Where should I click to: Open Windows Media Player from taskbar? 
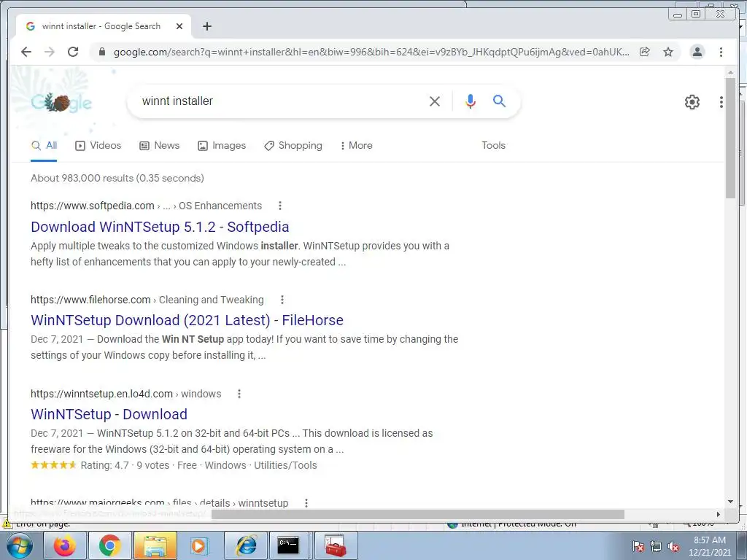click(198, 545)
